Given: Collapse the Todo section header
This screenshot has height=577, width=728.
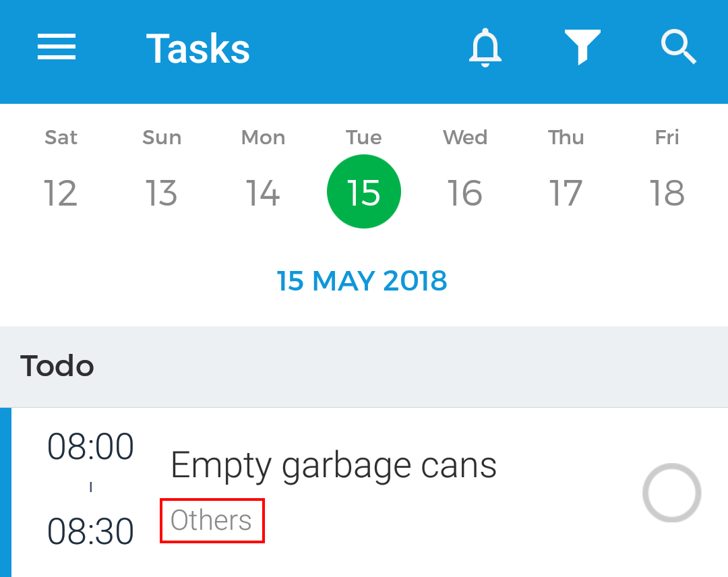Looking at the screenshot, I should pos(364,367).
